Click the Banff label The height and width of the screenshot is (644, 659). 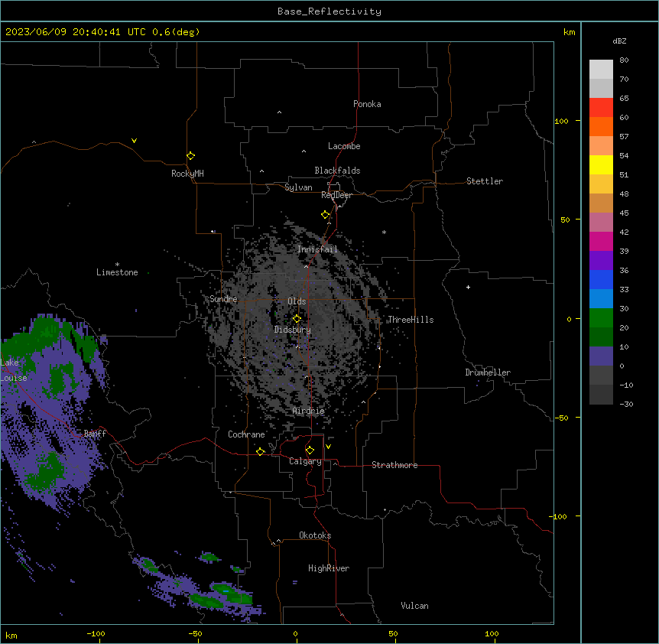(95, 434)
